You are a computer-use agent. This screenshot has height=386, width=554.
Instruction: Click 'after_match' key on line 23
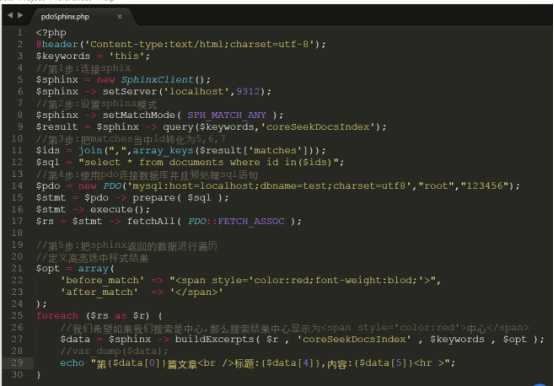[99, 292]
